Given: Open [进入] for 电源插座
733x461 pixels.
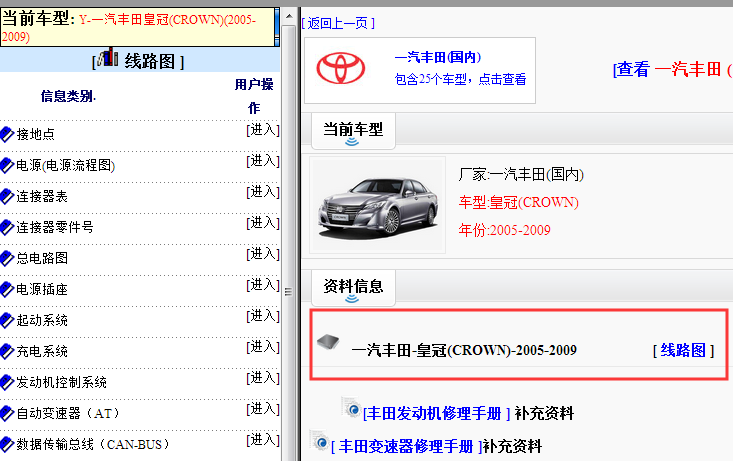Looking at the screenshot, I should tap(263, 285).
